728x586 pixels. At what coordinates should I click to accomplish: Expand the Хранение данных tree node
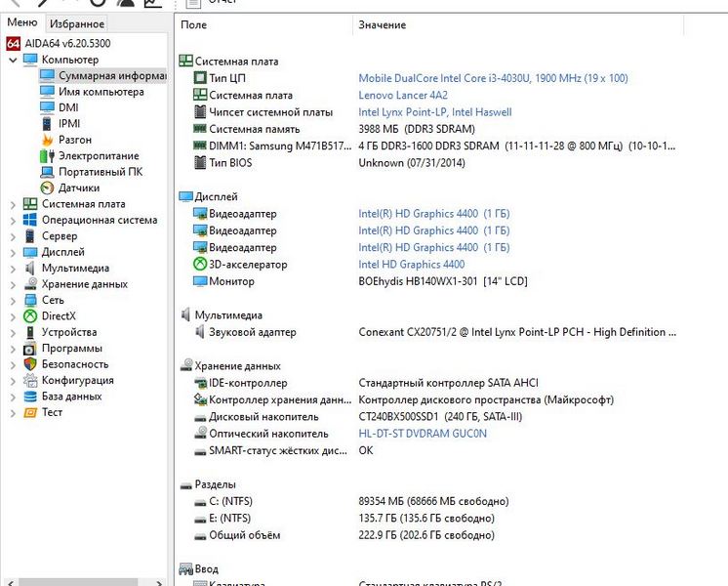pyautogui.click(x=13, y=284)
